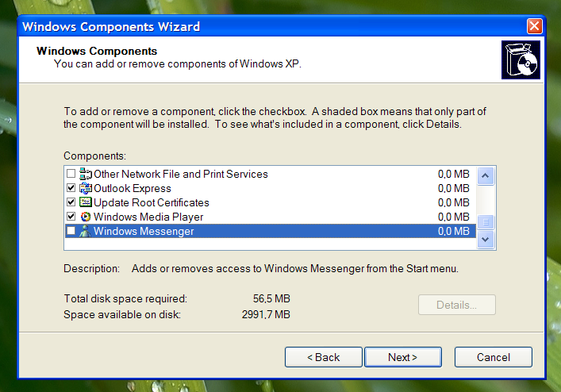This screenshot has height=392, width=561.
Task: Select Other Network File and Print Services text
Action: (181, 175)
